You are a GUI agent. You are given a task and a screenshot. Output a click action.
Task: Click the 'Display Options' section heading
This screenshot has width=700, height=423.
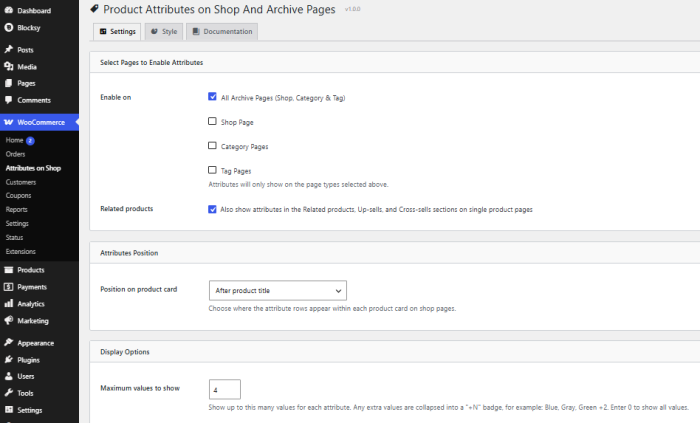click(125, 352)
